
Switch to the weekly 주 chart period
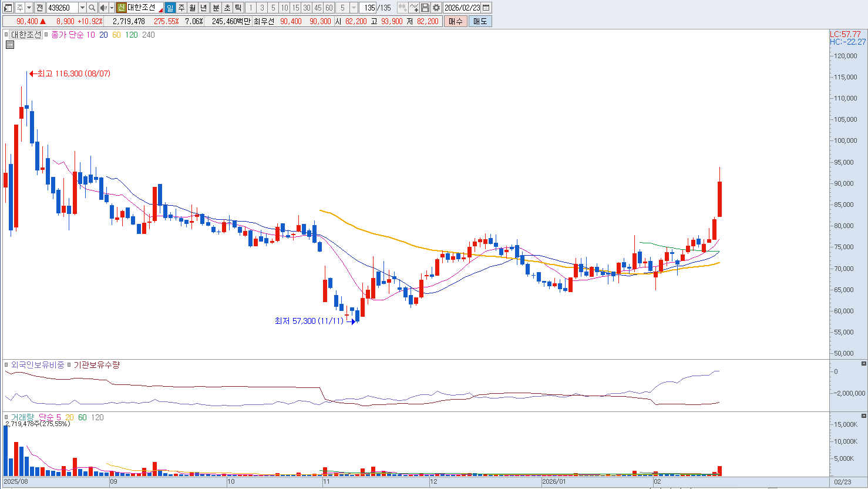181,8
